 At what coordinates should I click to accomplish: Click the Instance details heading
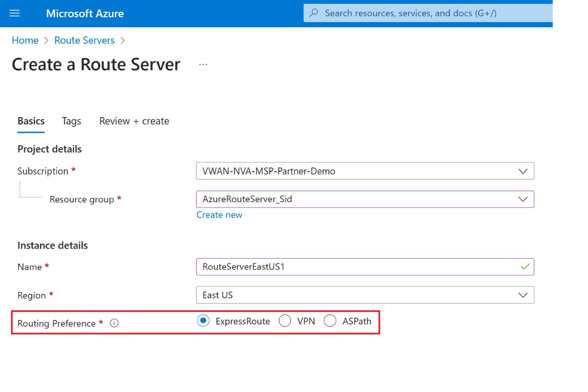[x=52, y=245]
